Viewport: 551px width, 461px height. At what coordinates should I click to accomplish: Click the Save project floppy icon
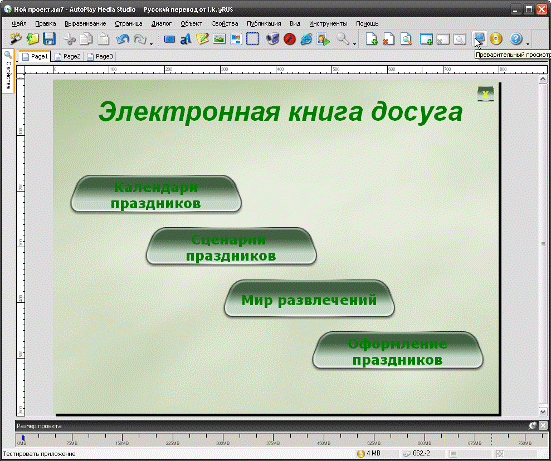point(49,39)
